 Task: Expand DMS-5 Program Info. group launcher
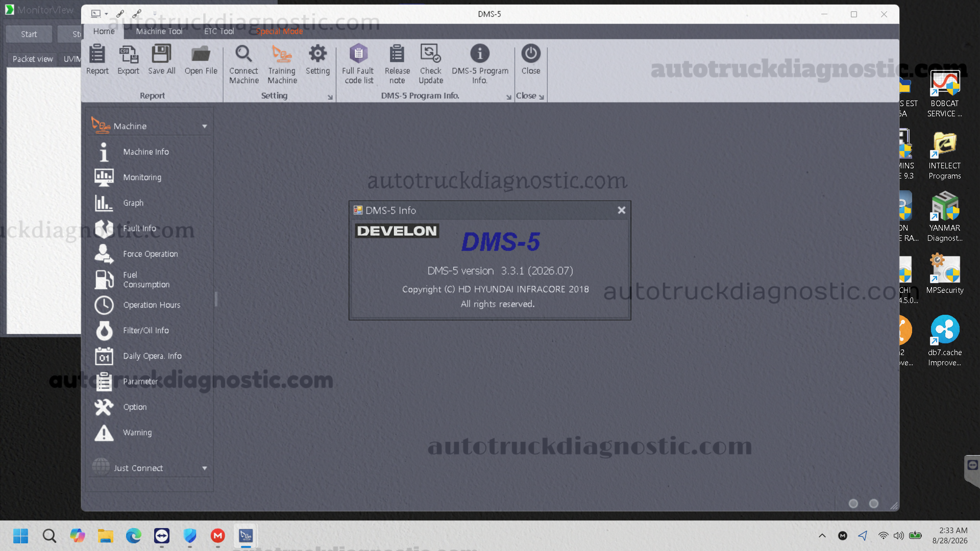pos(509,97)
